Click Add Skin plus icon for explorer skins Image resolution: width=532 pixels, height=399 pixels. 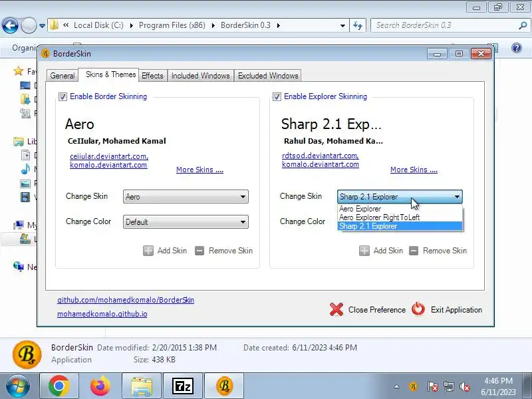click(x=364, y=251)
